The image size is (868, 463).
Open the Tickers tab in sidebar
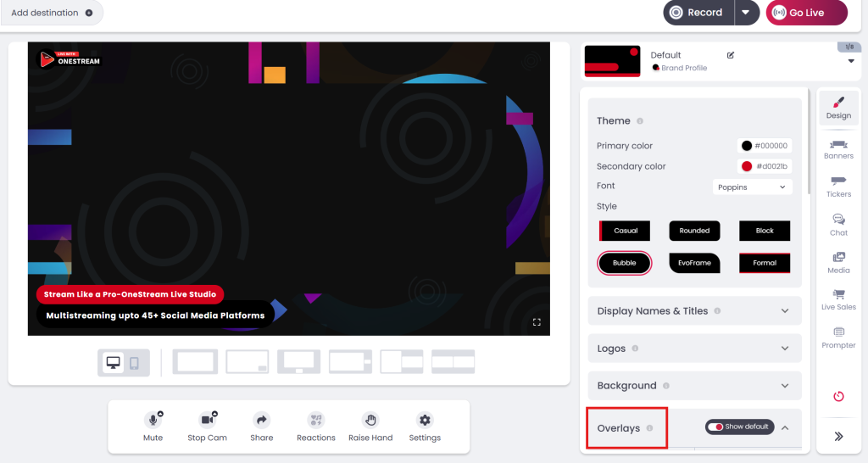(838, 187)
